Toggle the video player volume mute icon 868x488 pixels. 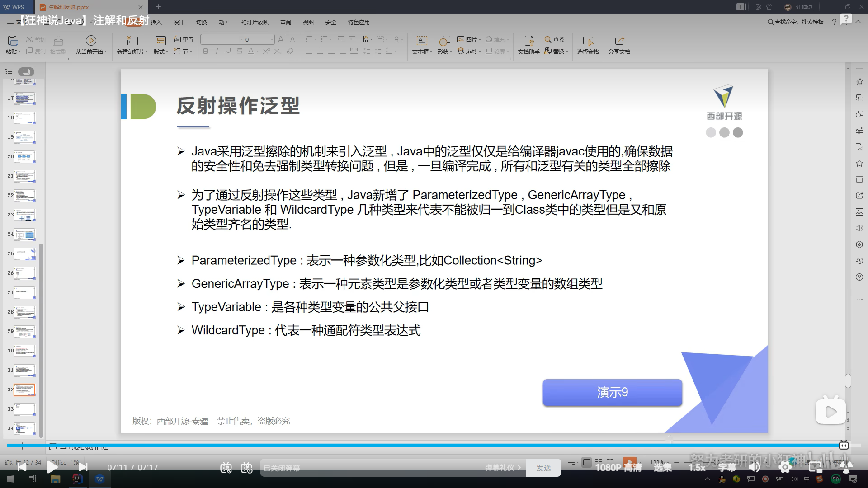pos(754,467)
